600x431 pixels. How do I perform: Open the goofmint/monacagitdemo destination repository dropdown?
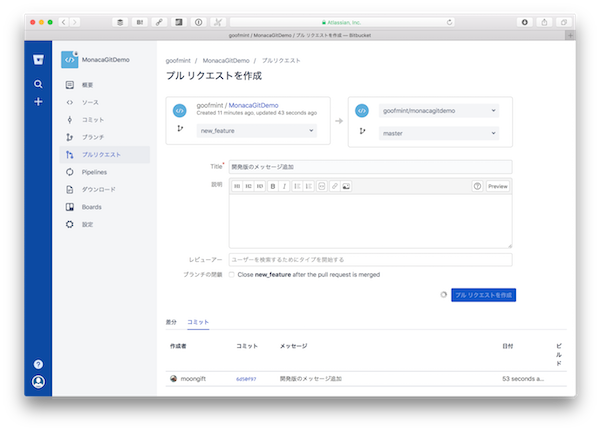[439, 111]
